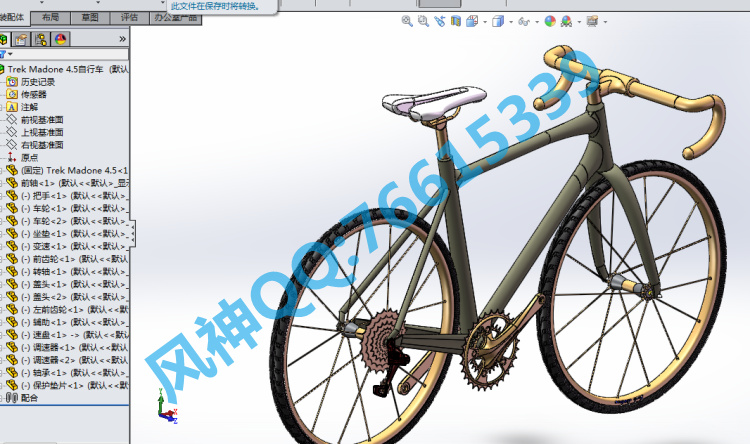Select the 调速器<1> component
This screenshot has width=750, height=444.
(74, 347)
